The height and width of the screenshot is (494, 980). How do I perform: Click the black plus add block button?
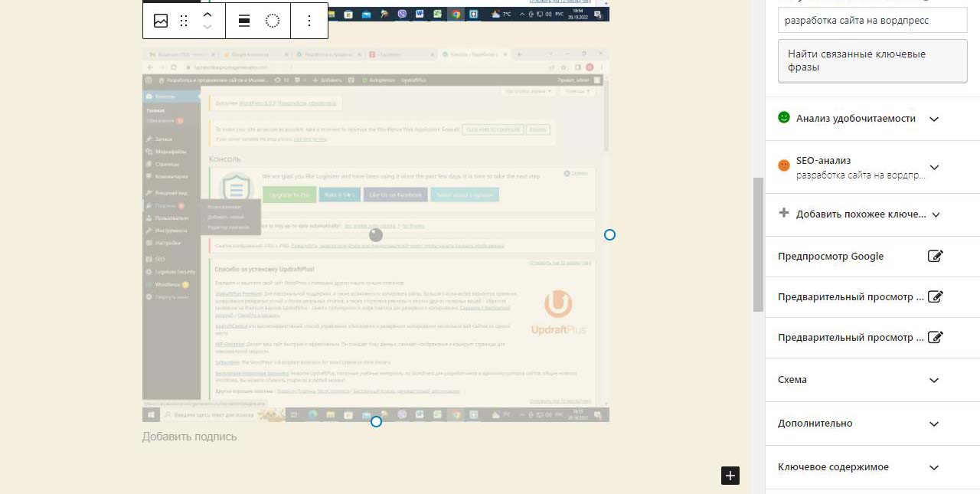pyautogui.click(x=730, y=476)
